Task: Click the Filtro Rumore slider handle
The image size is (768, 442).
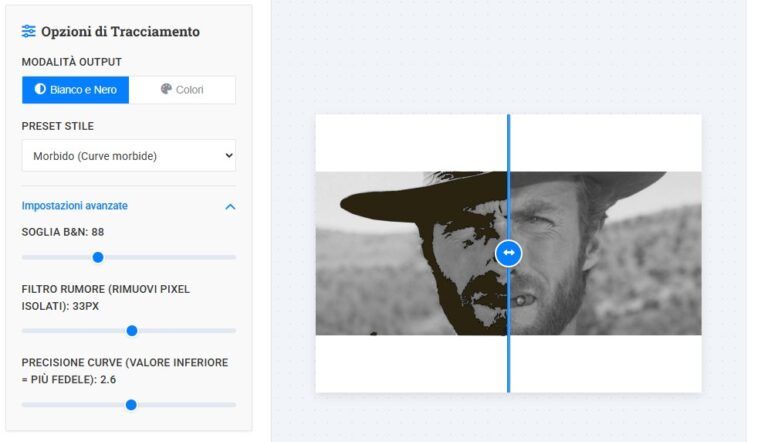Action: 132,331
